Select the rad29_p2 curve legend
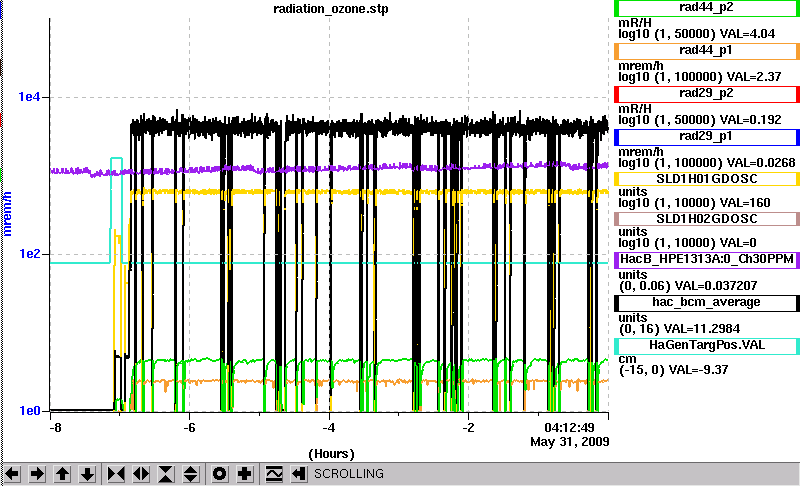 [x=707, y=93]
